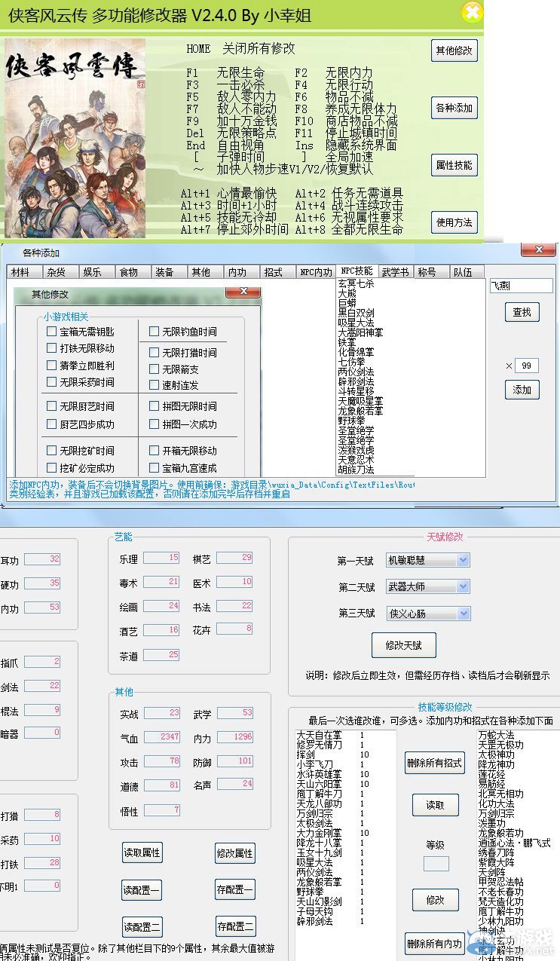Open the 各种添加 panel button
Viewport: 560px width, 961px height.
click(x=454, y=108)
